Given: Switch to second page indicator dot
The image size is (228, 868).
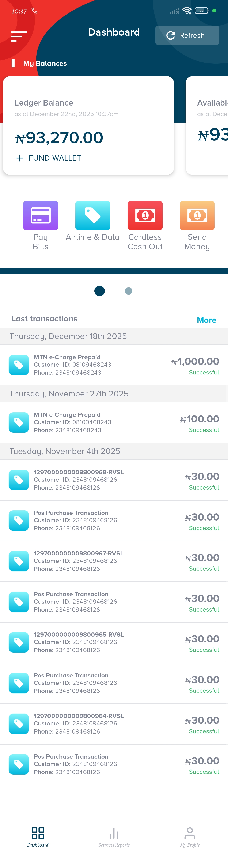Looking at the screenshot, I should pos(128,291).
